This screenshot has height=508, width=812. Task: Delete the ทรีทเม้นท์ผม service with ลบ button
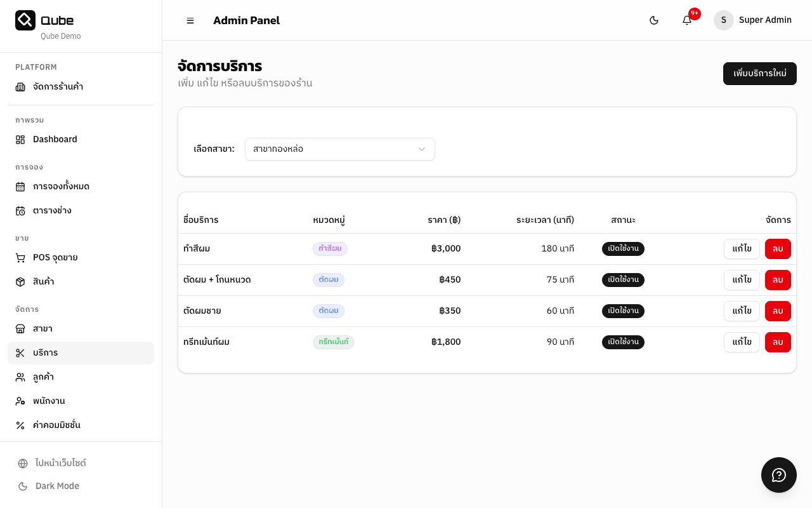point(778,342)
